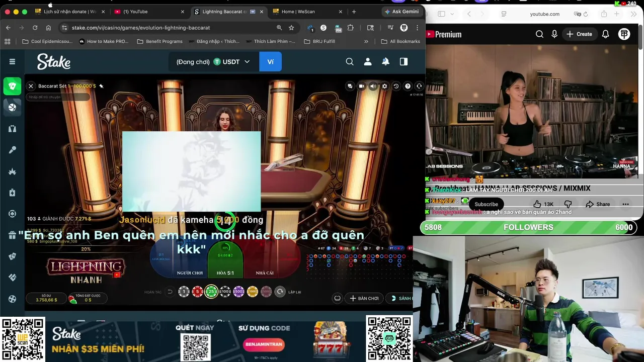
Task: Open the All Bookmarks folder
Action: 400,41
